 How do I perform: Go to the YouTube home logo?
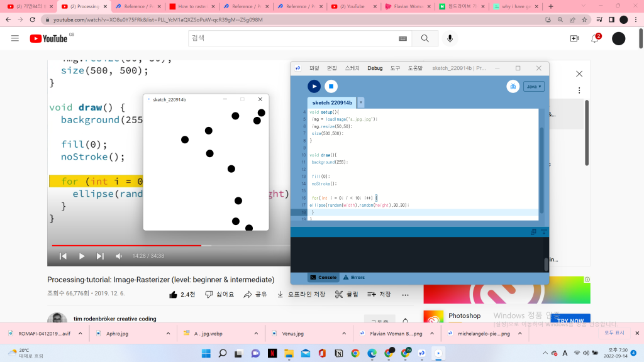click(x=48, y=38)
